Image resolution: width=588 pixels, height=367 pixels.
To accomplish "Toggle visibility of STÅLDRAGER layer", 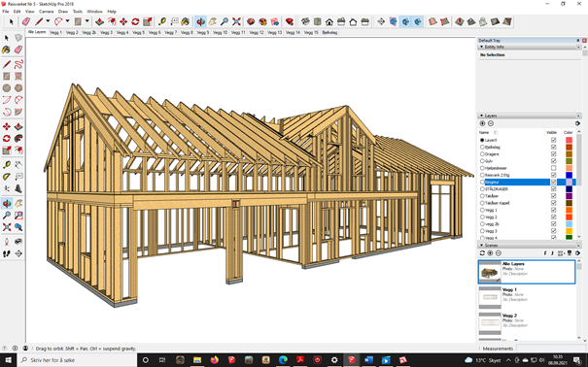I will pos(553,188).
